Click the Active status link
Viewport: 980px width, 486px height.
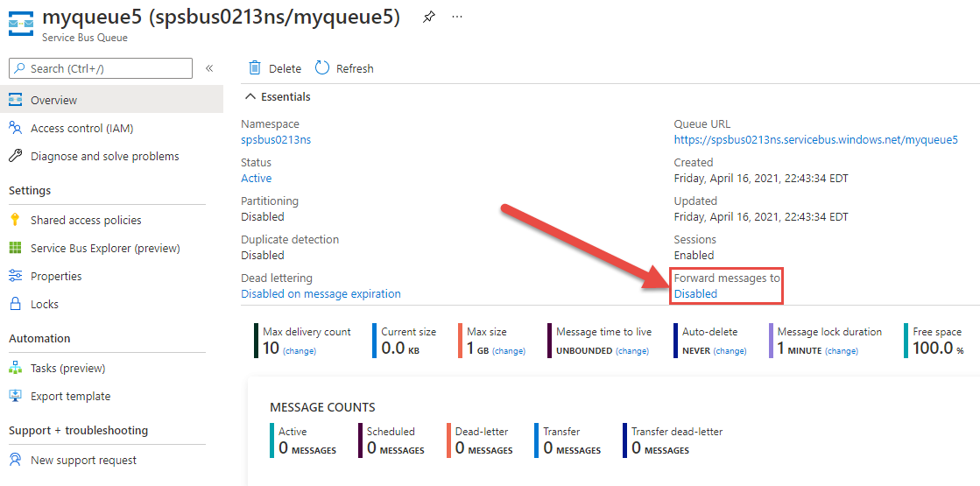pyautogui.click(x=257, y=178)
